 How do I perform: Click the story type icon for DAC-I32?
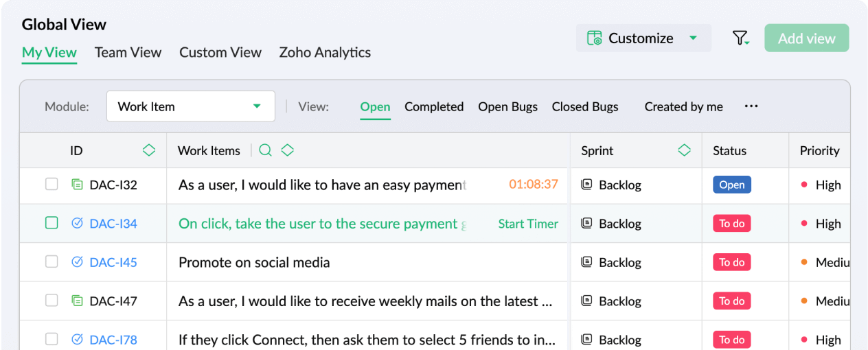click(x=77, y=185)
